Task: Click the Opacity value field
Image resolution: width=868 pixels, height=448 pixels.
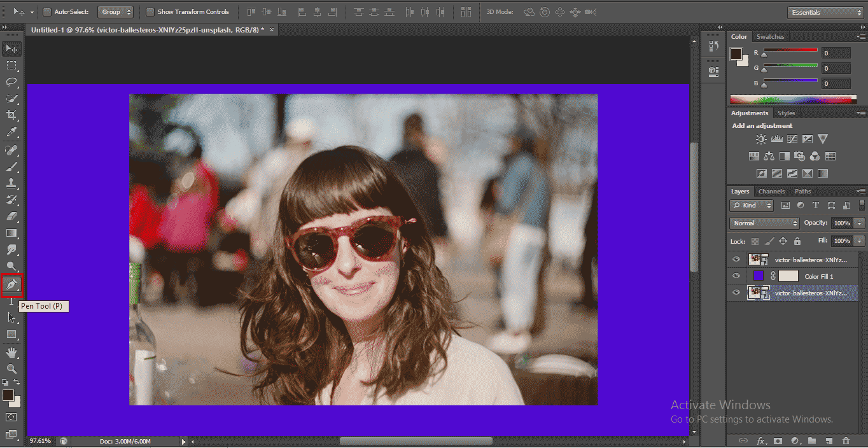Action: point(841,223)
